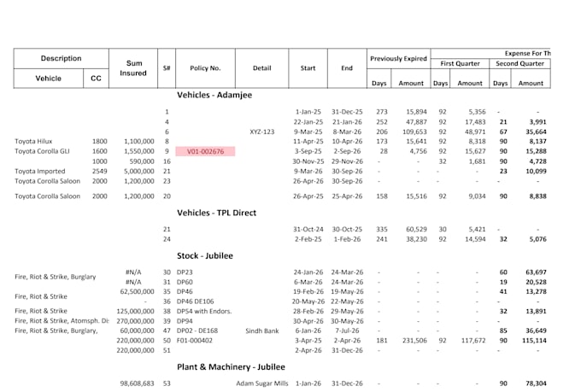
Task: Click the policy number DP94
Action: [185, 321]
